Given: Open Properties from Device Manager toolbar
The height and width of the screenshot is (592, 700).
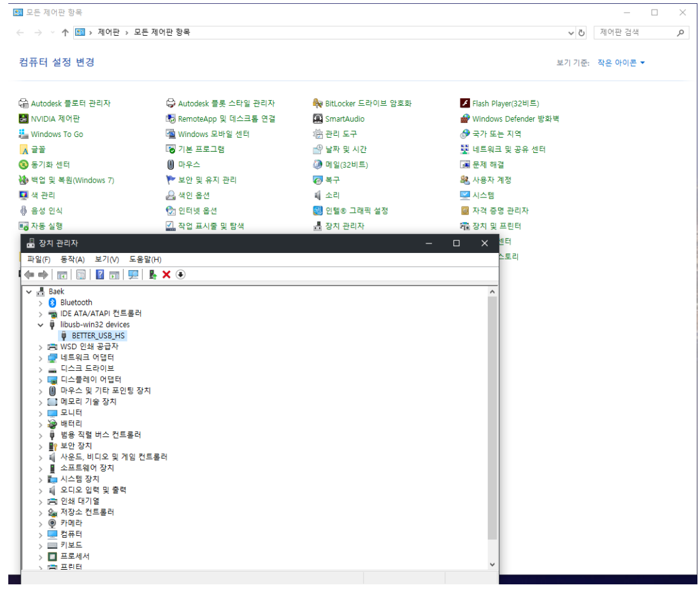Looking at the screenshot, I should tap(81, 275).
